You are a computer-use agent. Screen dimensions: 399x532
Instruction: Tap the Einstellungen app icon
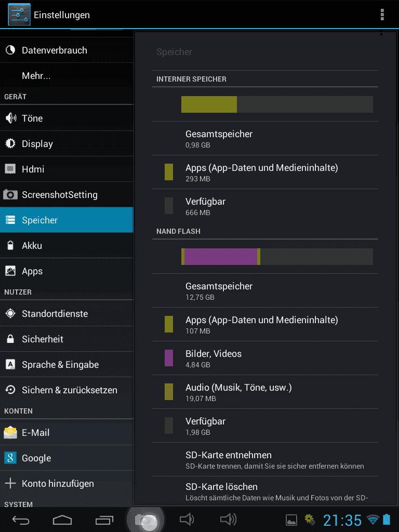19,15
